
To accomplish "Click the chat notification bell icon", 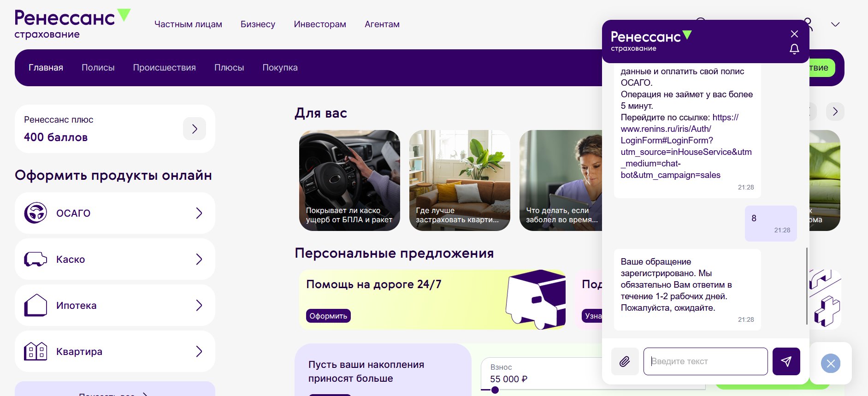I will coord(794,49).
